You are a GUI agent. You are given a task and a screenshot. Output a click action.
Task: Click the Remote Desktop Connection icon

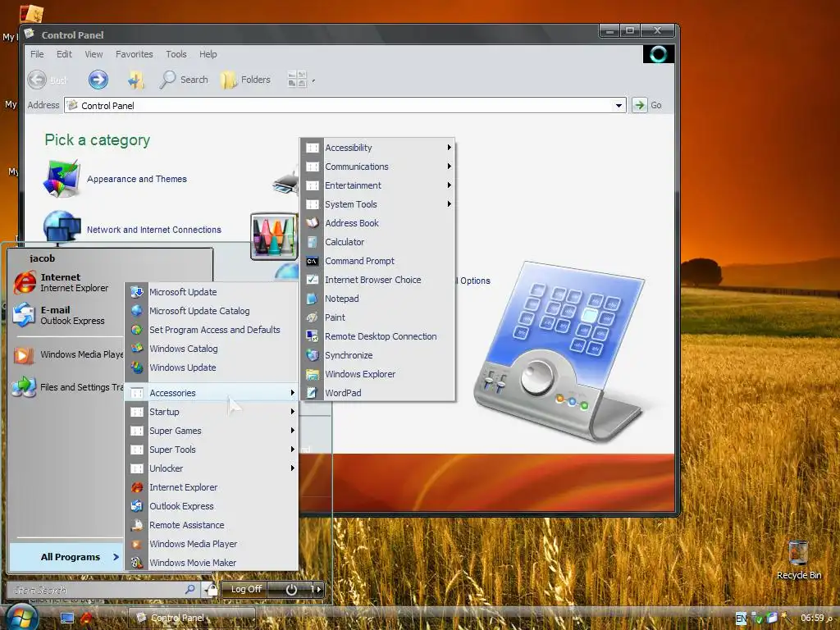coord(313,336)
